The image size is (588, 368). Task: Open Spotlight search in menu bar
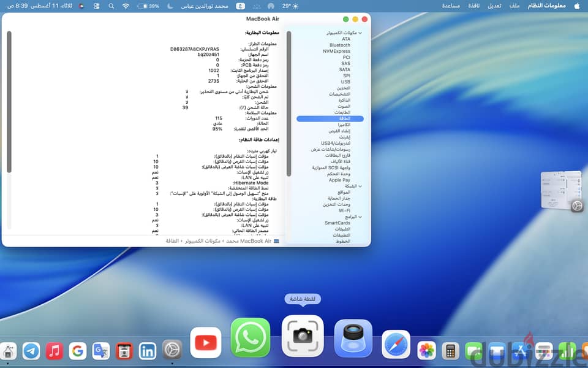pos(111,6)
